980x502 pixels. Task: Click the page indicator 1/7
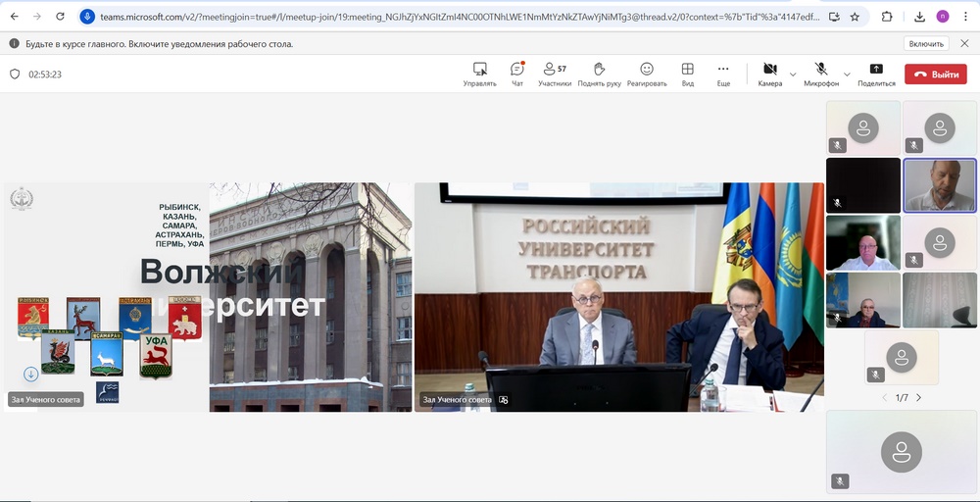tap(902, 398)
